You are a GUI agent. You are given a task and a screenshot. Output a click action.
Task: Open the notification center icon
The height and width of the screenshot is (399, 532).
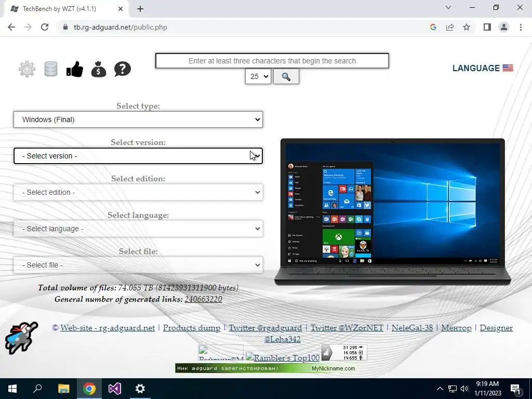pos(515,389)
